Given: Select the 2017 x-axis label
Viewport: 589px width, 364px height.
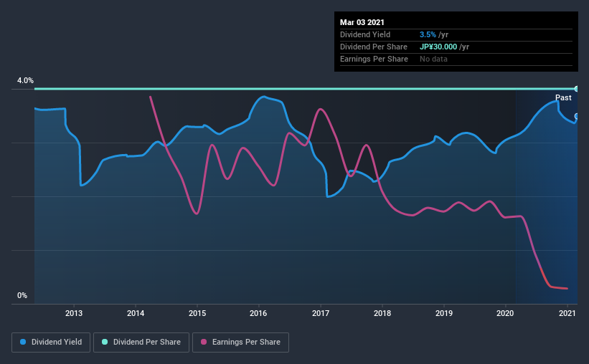Looking at the screenshot, I should pos(321,313).
